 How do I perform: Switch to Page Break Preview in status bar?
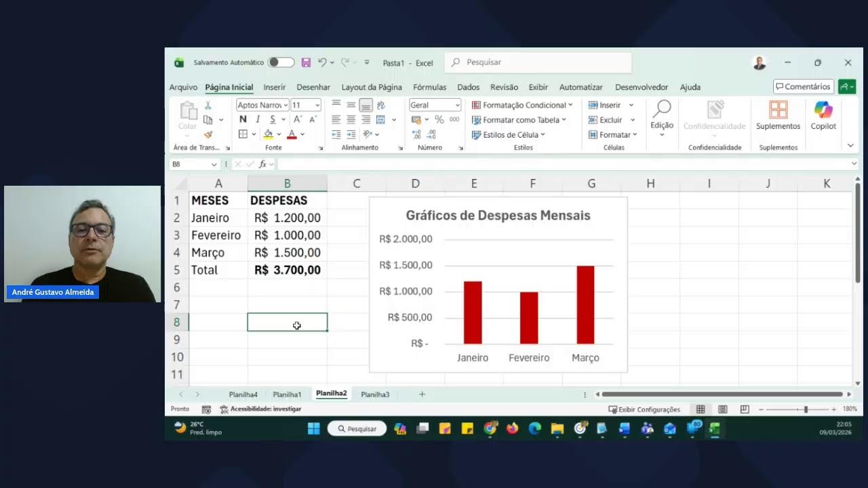pyautogui.click(x=745, y=409)
